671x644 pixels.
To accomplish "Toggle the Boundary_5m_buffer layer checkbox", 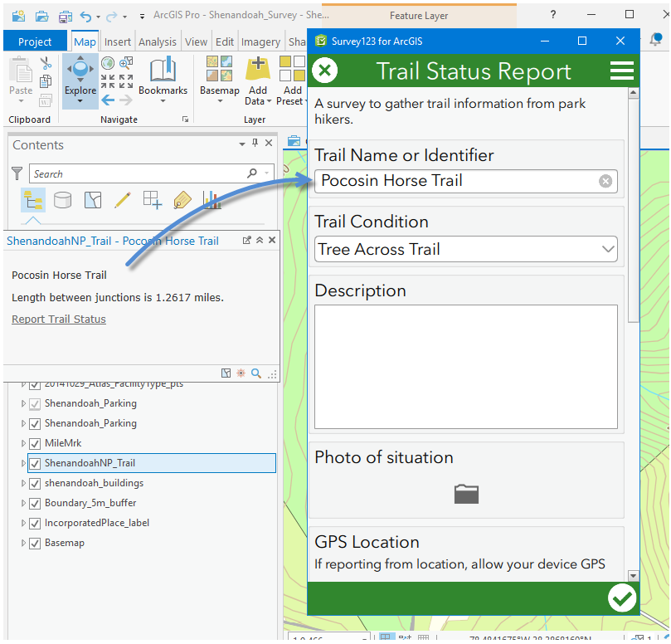I will click(35, 503).
